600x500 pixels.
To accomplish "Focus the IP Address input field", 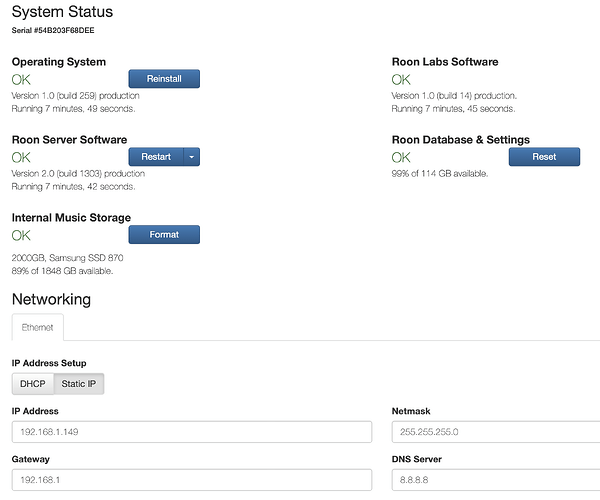I will click(191, 432).
